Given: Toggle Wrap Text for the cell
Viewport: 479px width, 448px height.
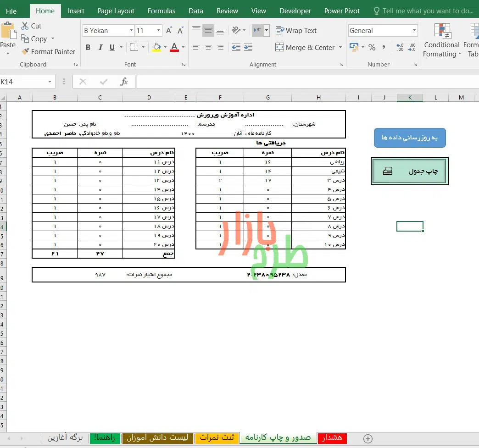Looking at the screenshot, I should [296, 31].
